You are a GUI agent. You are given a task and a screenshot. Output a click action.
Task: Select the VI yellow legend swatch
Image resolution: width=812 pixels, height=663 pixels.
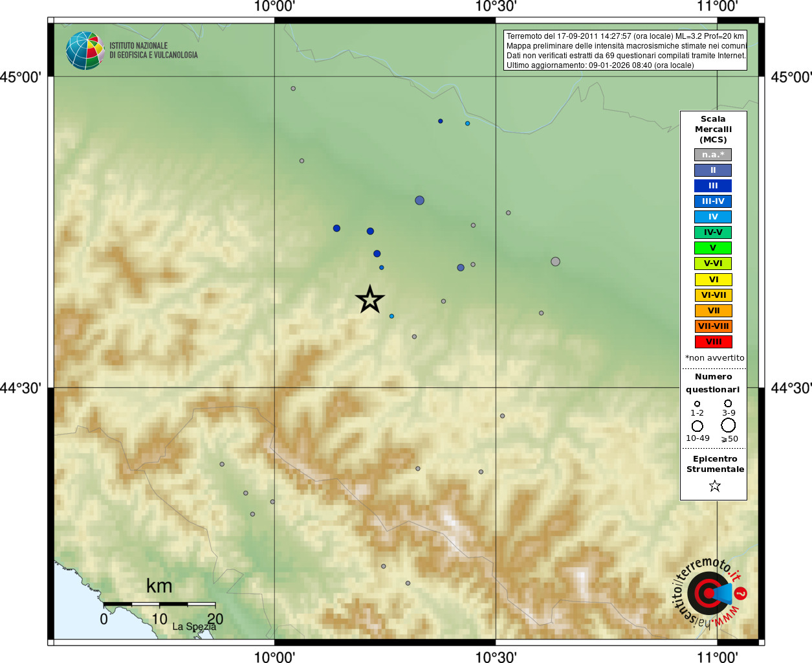point(713,280)
